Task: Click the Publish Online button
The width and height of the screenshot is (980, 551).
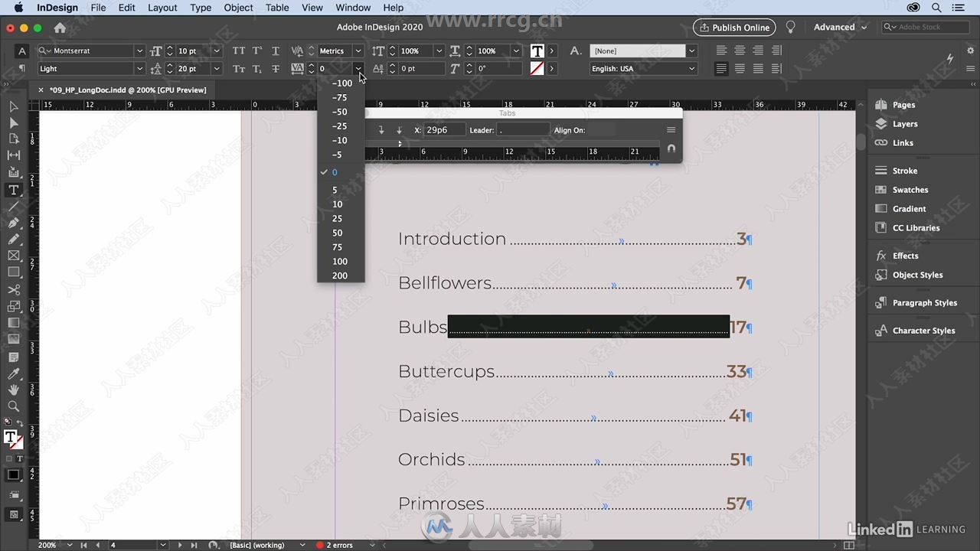Action: click(734, 28)
